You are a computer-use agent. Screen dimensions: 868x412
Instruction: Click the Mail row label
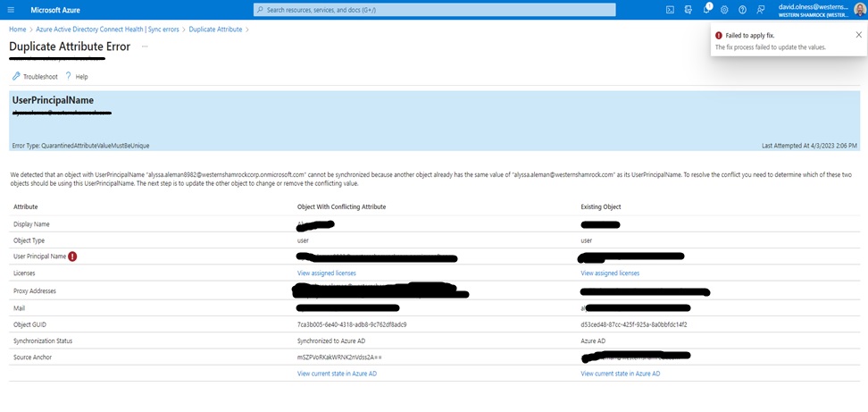19,308
